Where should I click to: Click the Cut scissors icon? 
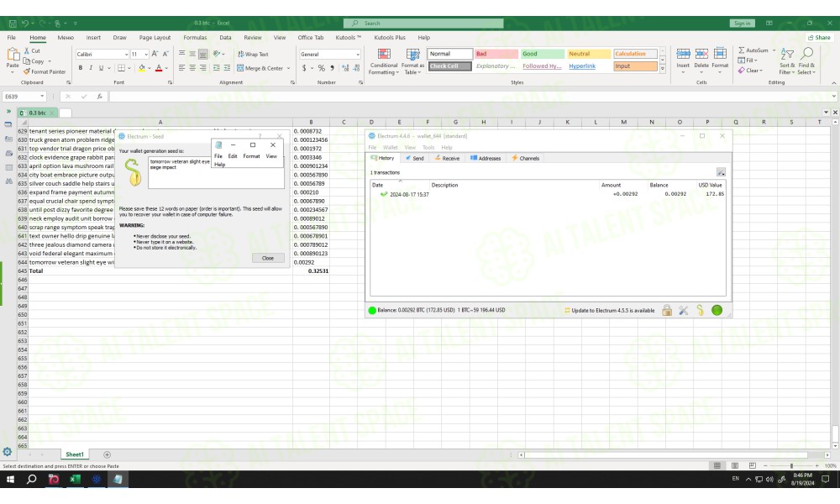click(x=27, y=50)
